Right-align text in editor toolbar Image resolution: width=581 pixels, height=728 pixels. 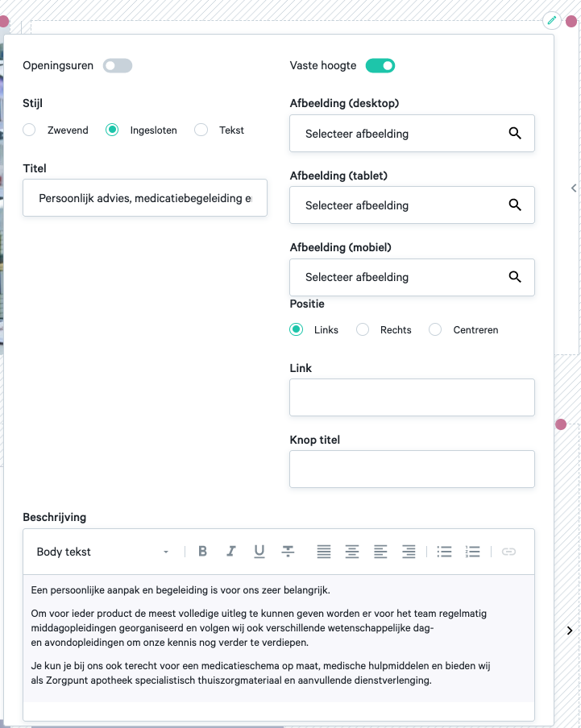[x=409, y=551]
